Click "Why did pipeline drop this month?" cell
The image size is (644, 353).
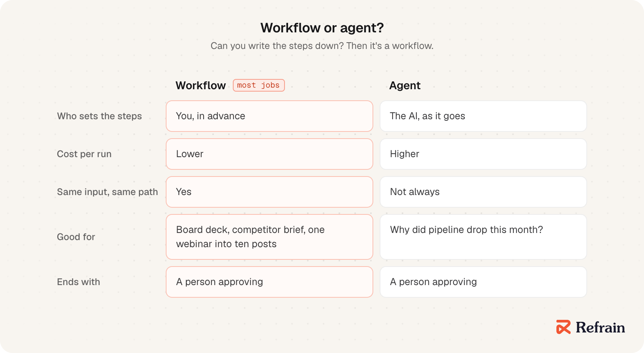[483, 237]
